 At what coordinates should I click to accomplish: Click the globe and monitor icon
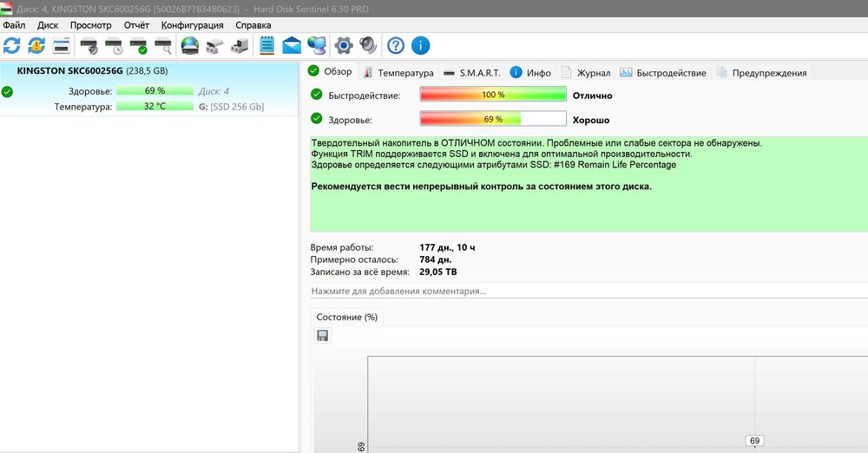(x=317, y=45)
